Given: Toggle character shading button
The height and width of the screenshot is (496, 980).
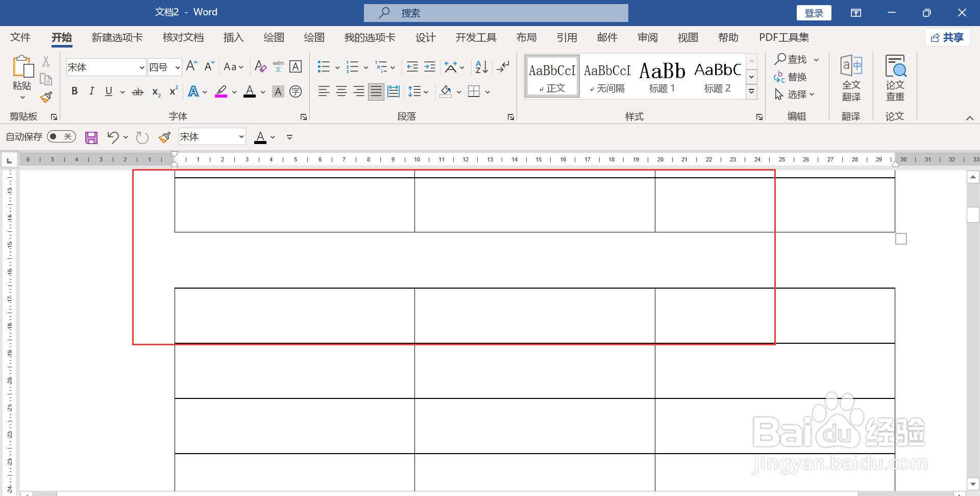Looking at the screenshot, I should 278,91.
